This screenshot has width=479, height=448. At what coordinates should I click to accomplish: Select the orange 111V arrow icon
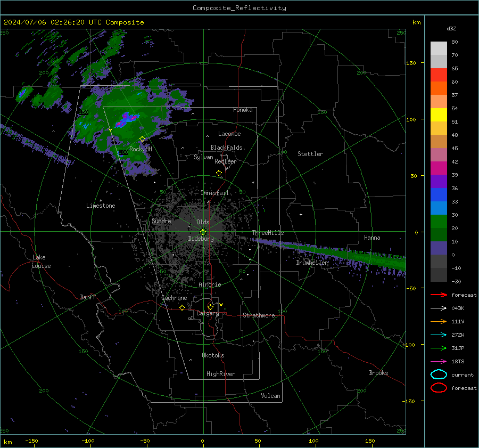[x=439, y=321]
